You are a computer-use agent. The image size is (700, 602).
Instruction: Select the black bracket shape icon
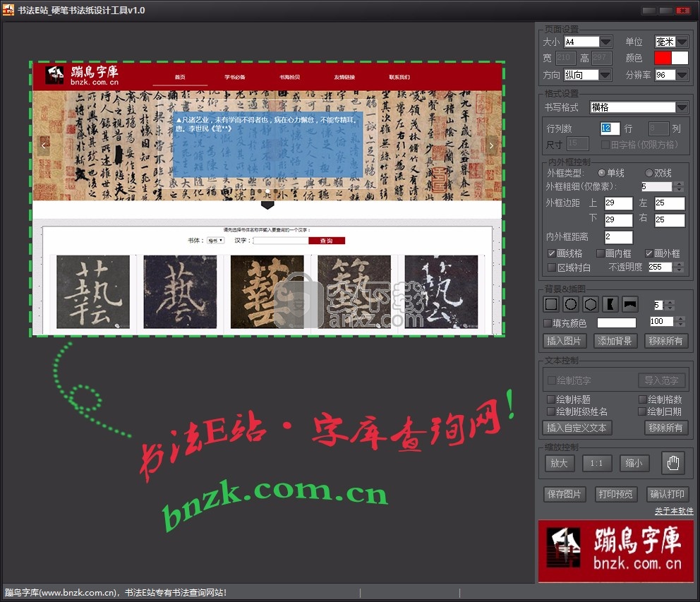click(x=610, y=305)
